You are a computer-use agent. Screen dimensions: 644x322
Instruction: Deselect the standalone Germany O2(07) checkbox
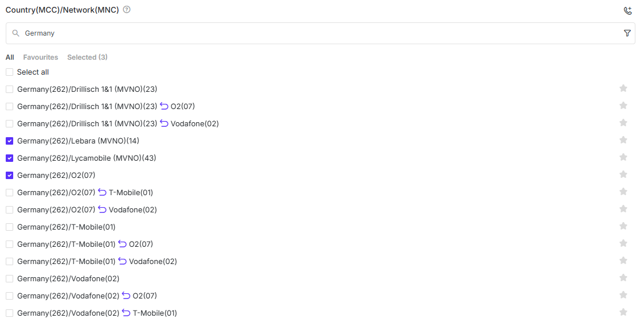coord(9,176)
